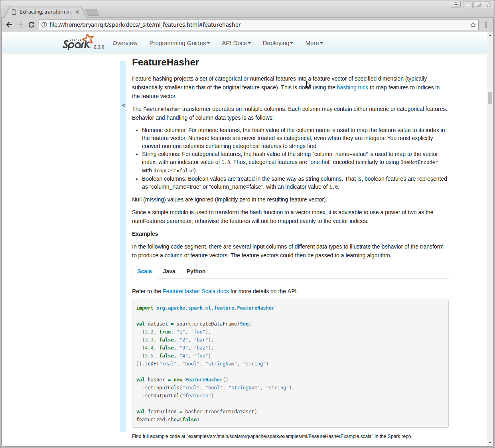Click the Find full example code note

[x=272, y=436]
